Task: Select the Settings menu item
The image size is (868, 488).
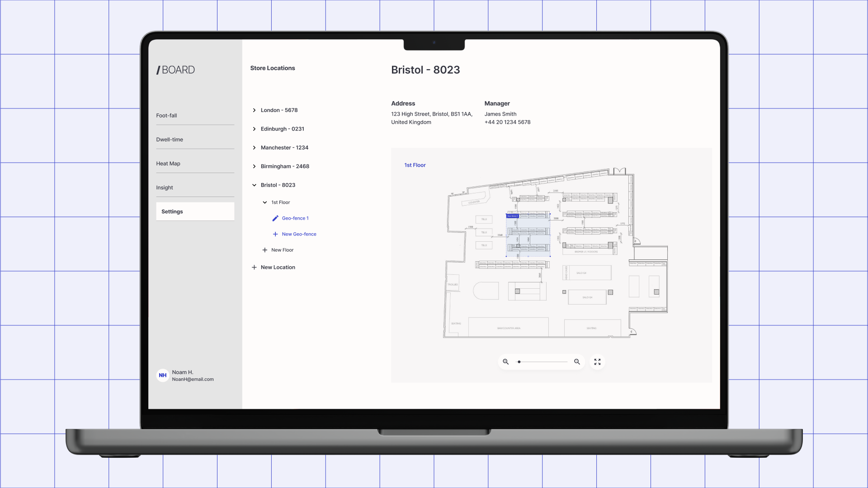Action: [x=195, y=211]
